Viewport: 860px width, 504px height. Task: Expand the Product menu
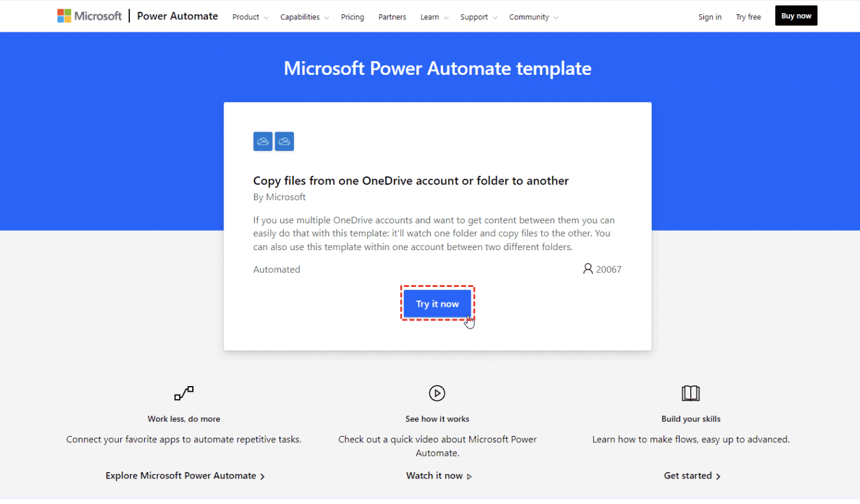250,17
